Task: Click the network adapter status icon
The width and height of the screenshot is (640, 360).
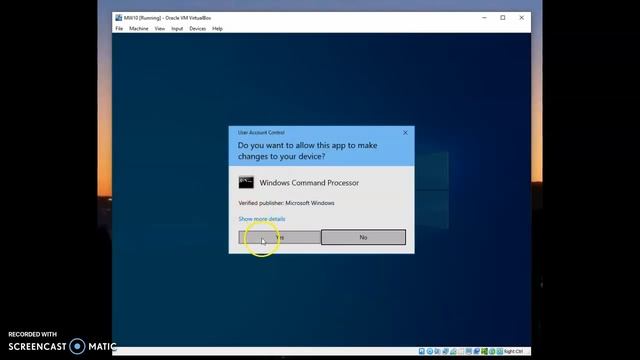Action: point(446,351)
